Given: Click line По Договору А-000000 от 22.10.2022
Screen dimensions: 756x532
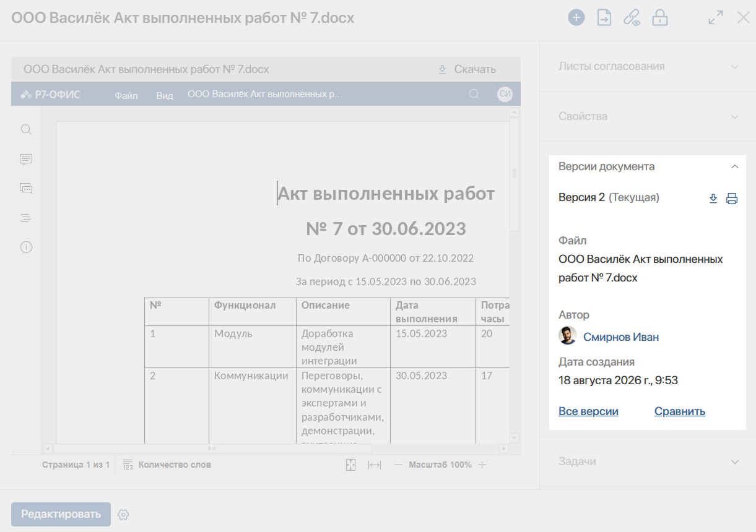Looking at the screenshot, I should pos(386,258).
